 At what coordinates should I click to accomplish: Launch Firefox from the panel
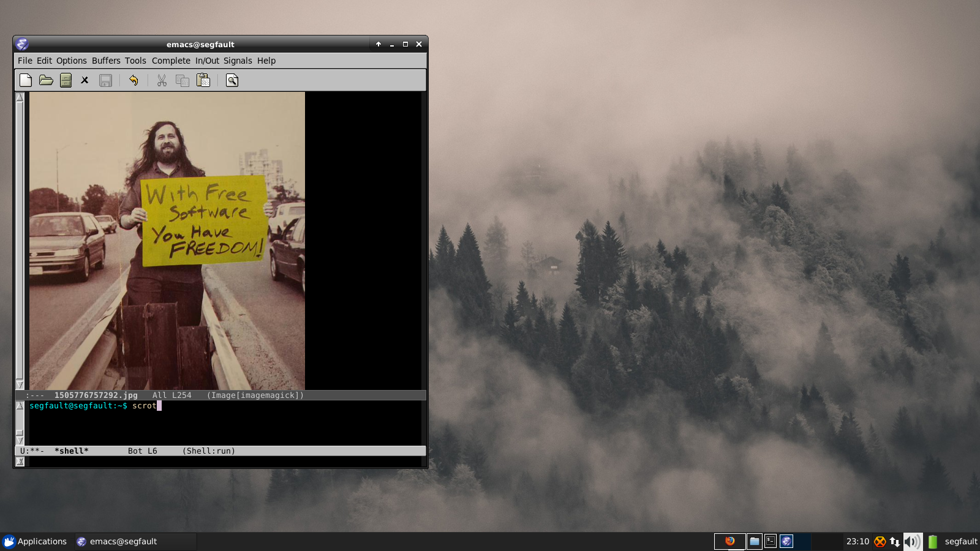point(729,541)
